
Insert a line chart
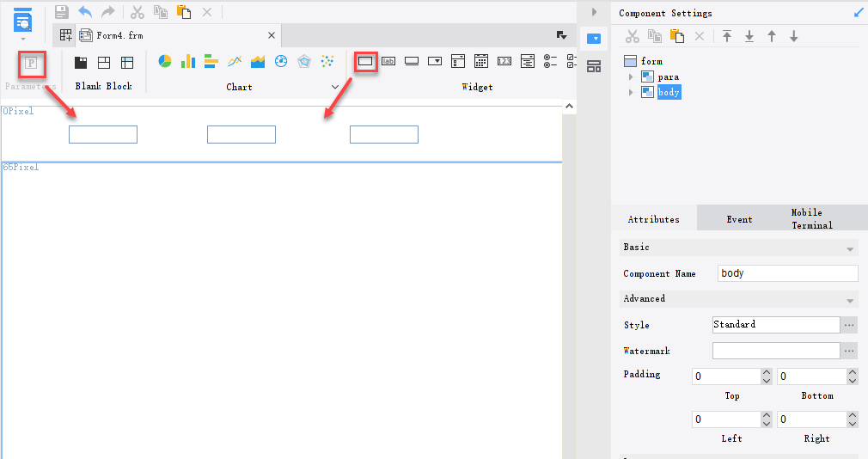point(234,61)
